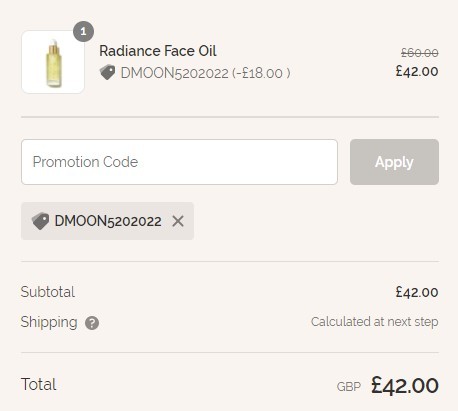The width and height of the screenshot is (458, 411).
Task: Click the quantity badge showing 1
Action: click(83, 32)
